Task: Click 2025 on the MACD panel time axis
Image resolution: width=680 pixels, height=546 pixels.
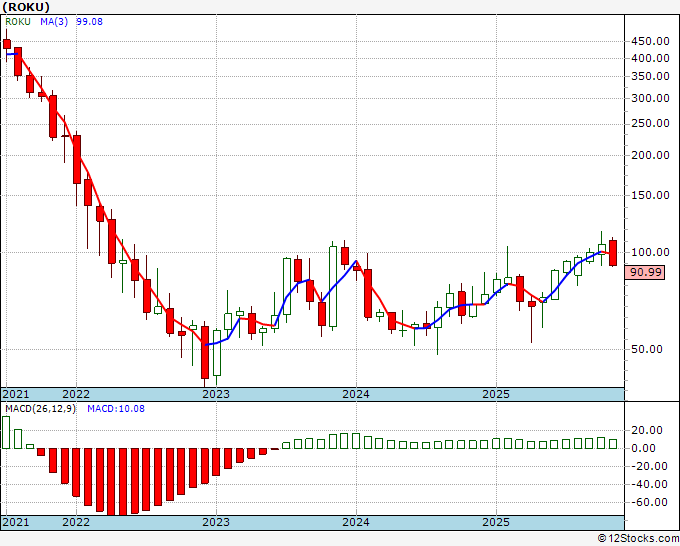Action: click(x=496, y=522)
